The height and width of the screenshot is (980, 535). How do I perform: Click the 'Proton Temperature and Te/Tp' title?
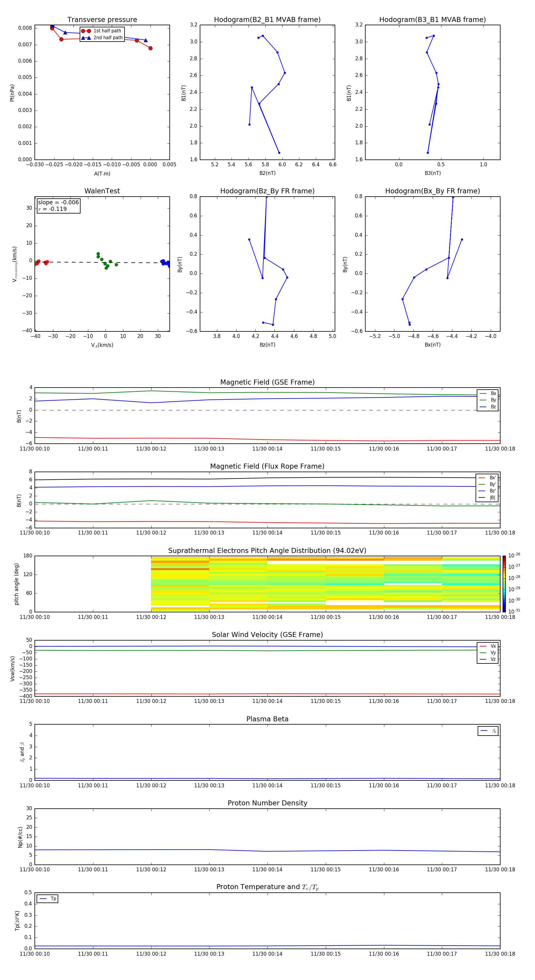[x=267, y=887]
